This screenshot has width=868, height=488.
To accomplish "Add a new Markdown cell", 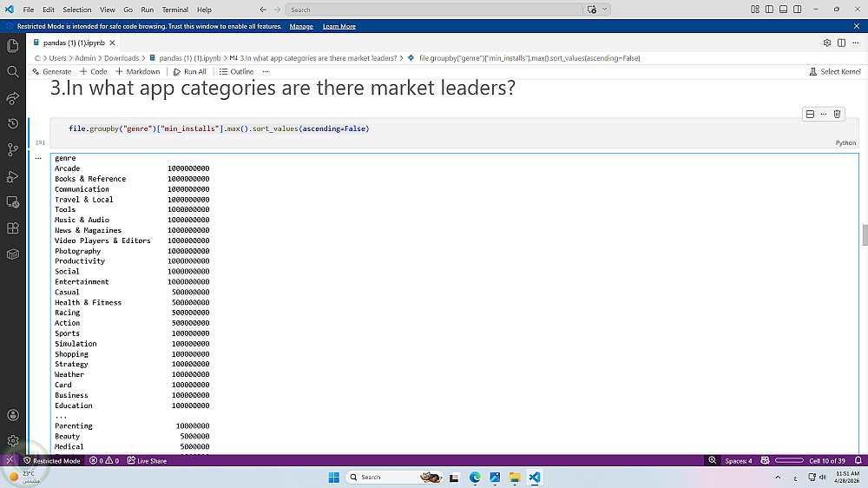I will 138,71.
